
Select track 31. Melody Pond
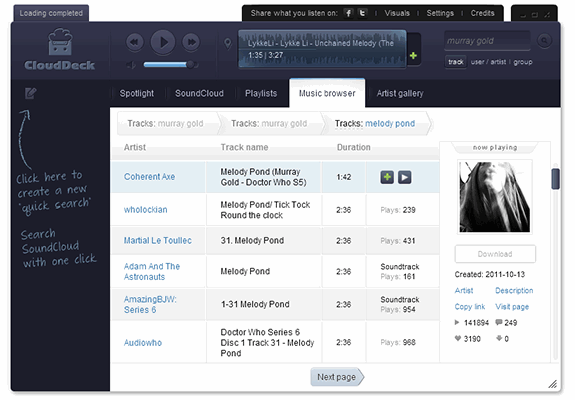(x=252, y=241)
